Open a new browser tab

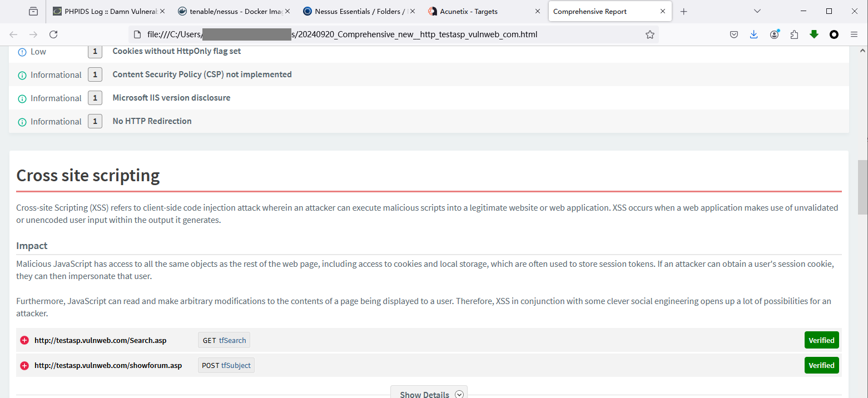(684, 11)
